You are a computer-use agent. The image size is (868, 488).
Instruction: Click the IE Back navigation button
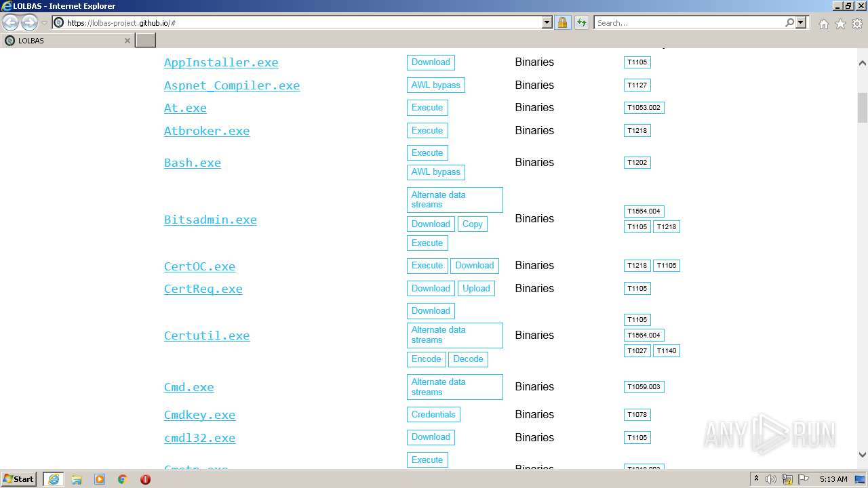11,23
